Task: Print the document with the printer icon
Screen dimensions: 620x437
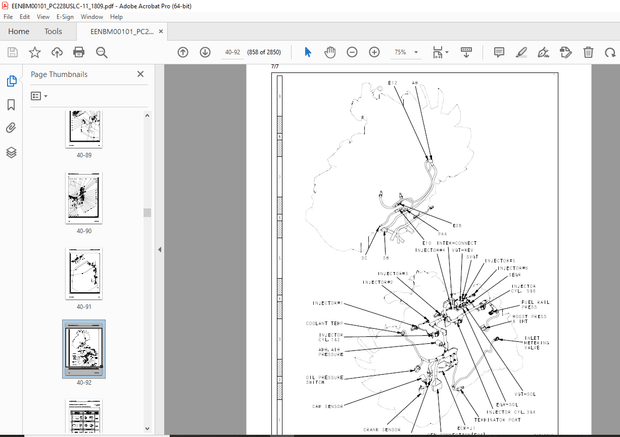Action: pos(79,52)
